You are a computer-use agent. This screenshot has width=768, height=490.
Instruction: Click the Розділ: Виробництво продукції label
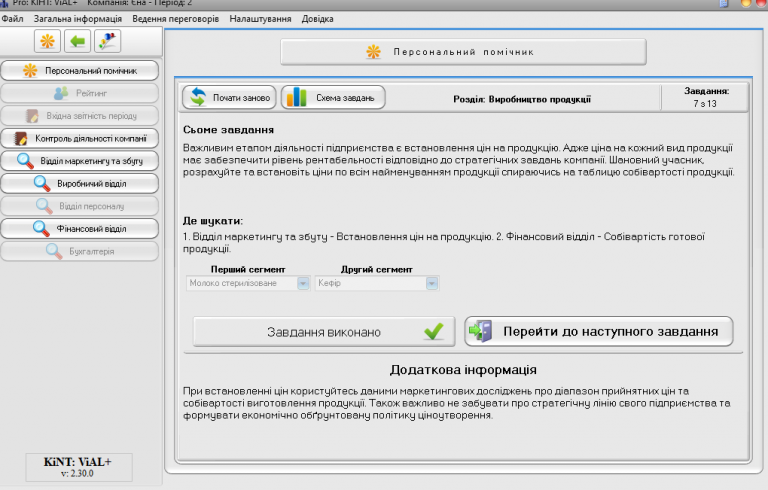(522, 99)
